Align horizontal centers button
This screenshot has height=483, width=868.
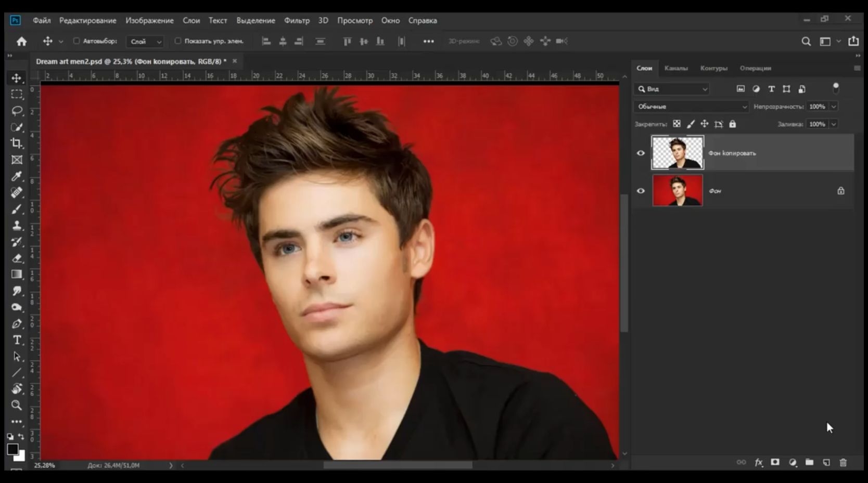pyautogui.click(x=283, y=41)
